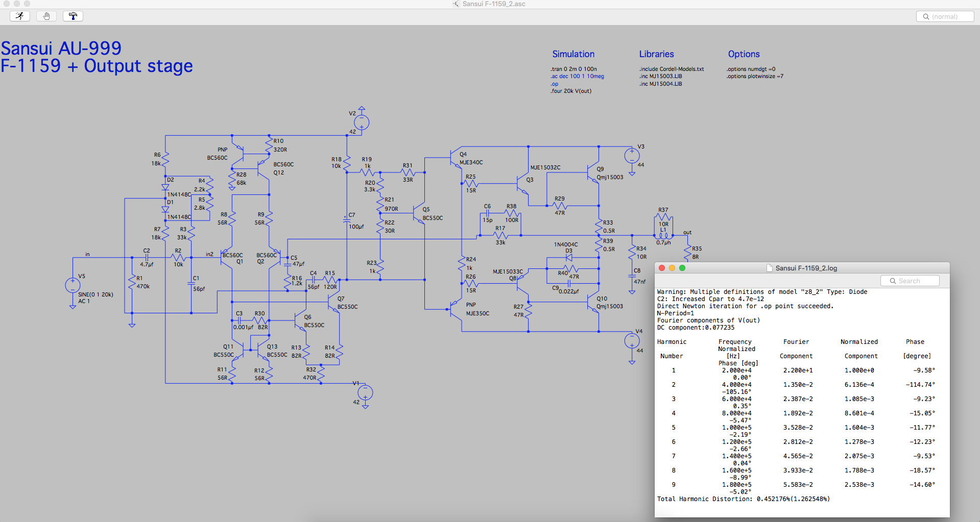Viewport: 980px width, 522px height.
Task: Select resistor R2 10k
Action: point(178,258)
